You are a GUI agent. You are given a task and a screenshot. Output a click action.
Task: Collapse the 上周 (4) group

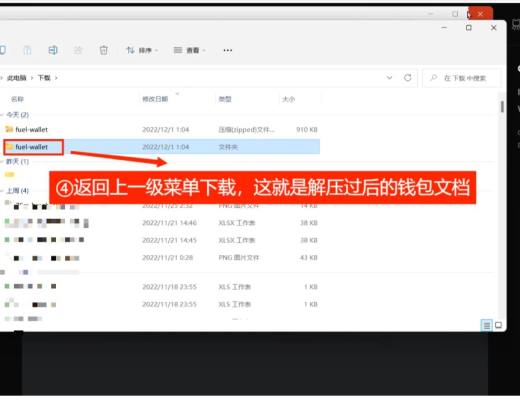[x=2, y=191]
